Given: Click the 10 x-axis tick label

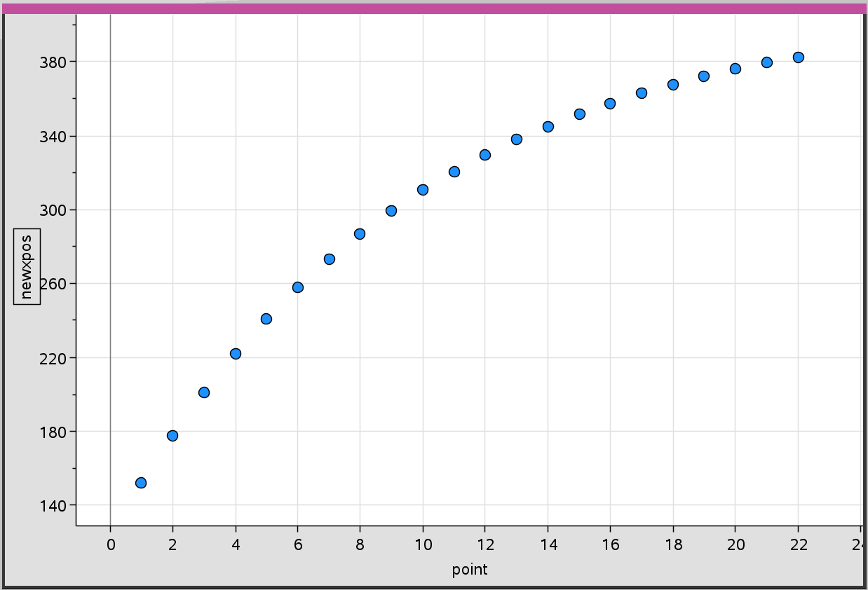Looking at the screenshot, I should [x=423, y=544].
